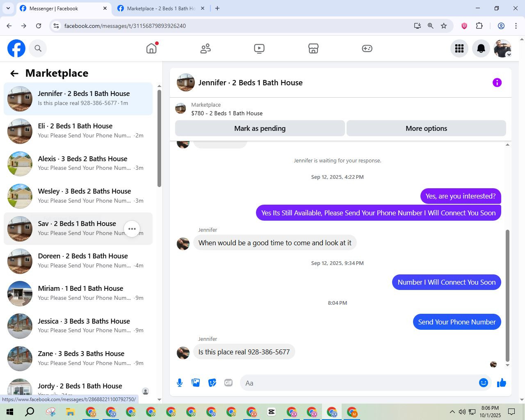Image resolution: width=525 pixels, height=420 pixels.
Task: Switch to Marketplace - 2 Beds browser tab
Action: click(160, 9)
